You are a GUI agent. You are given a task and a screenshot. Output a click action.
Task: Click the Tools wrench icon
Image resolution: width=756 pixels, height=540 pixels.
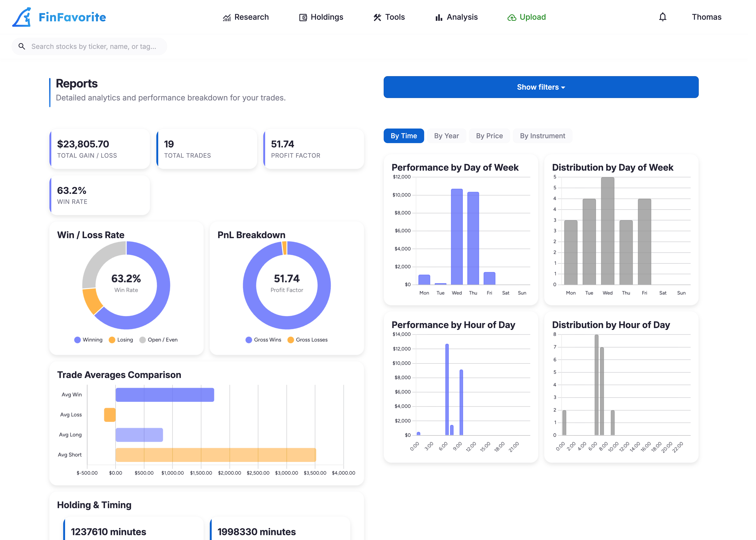pos(377,17)
